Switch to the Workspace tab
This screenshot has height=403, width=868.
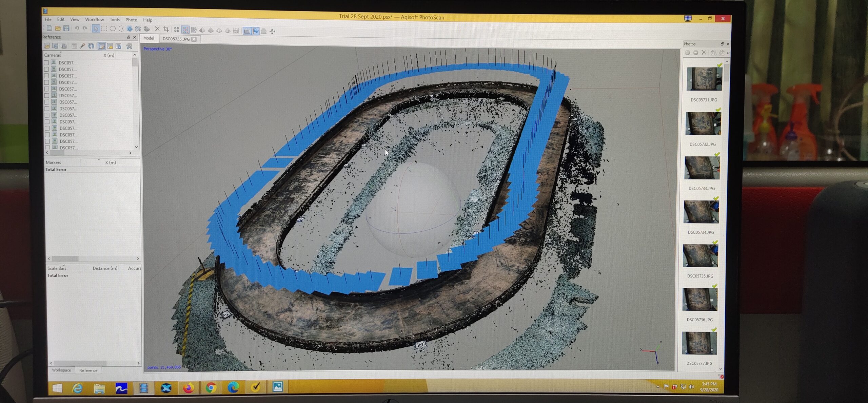tap(61, 370)
